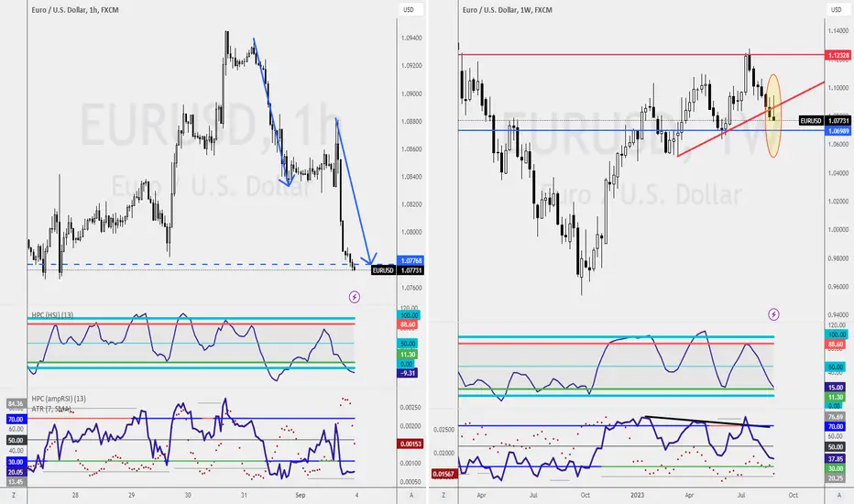Toggle auto scale A button on the 1h chart
The image size is (854, 504).
[411, 495]
